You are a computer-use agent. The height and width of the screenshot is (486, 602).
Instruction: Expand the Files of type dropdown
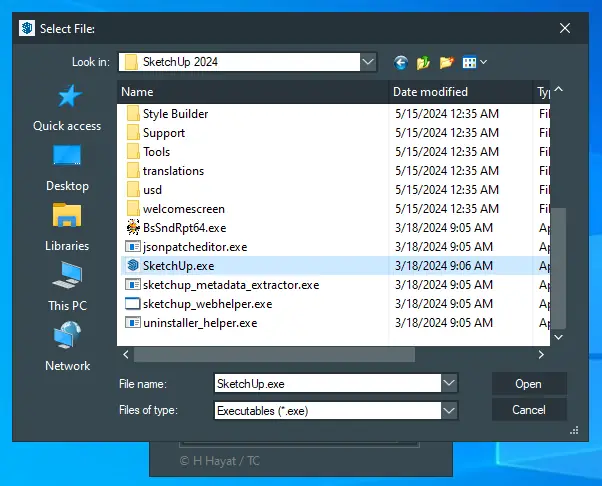pos(449,410)
